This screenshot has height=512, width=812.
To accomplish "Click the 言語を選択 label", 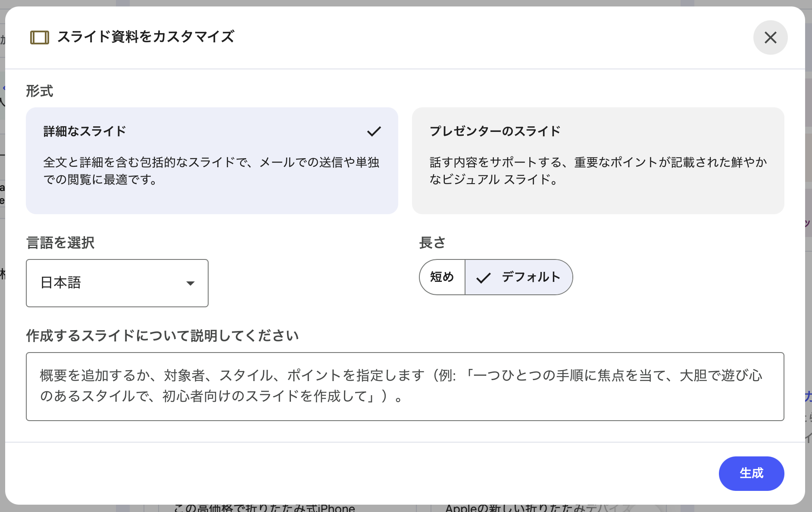I will (x=60, y=243).
